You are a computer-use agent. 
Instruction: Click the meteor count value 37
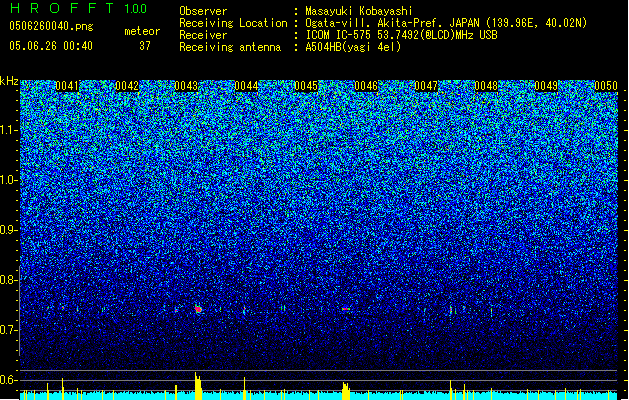click(x=145, y=46)
